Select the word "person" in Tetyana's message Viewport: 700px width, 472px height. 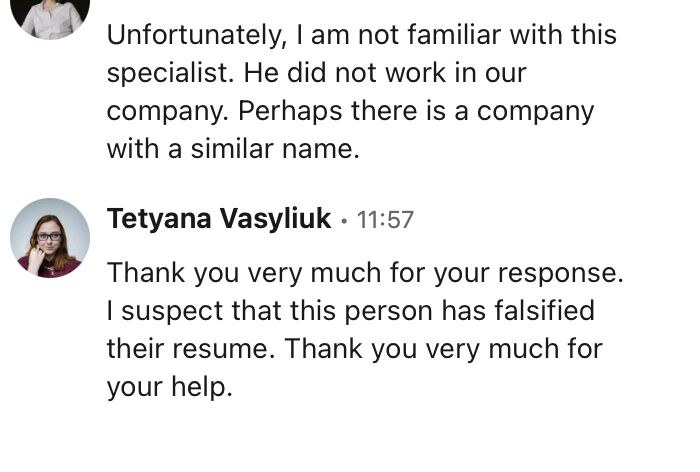tap(389, 312)
